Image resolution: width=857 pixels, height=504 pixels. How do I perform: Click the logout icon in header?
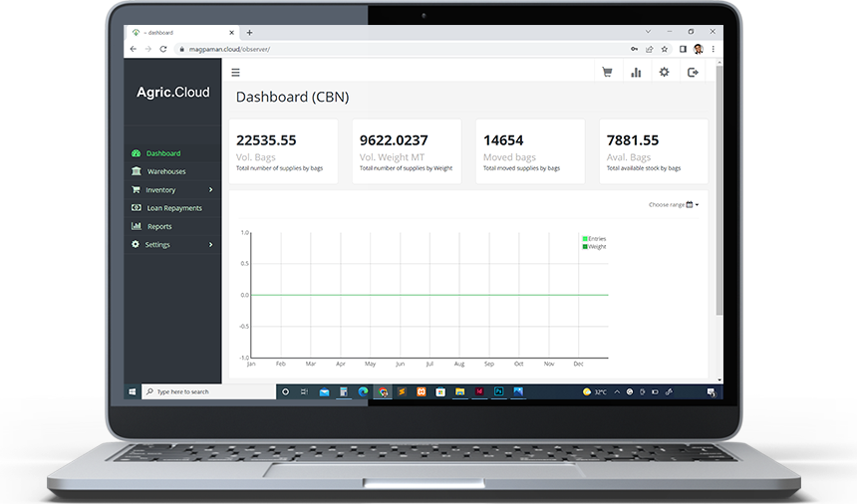(x=694, y=73)
